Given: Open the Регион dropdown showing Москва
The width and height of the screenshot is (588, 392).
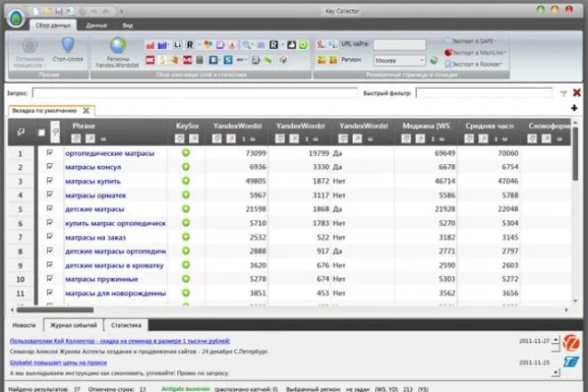Looking at the screenshot, I should point(399,61).
